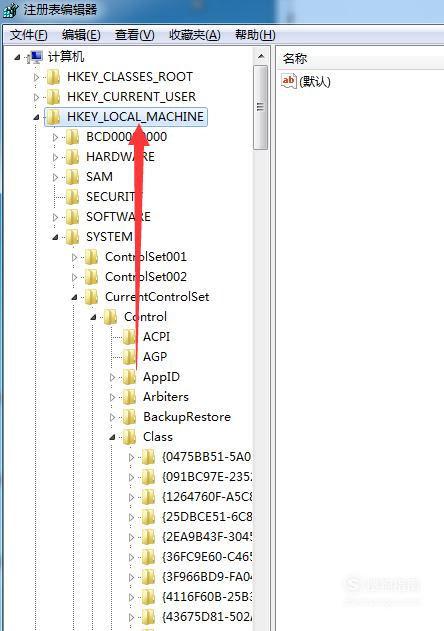Image resolution: width=444 pixels, height=631 pixels.
Task: Click folder icon of {091BC97E-235 key
Action: (148, 477)
